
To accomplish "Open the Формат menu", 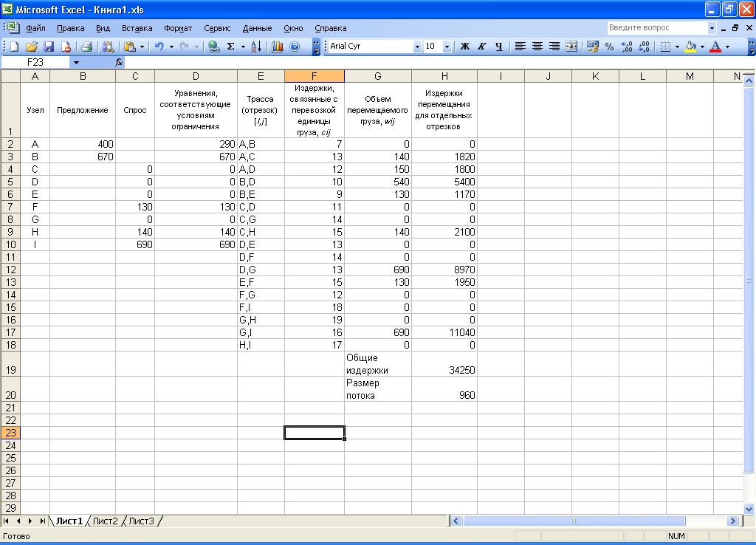I will pos(177,28).
